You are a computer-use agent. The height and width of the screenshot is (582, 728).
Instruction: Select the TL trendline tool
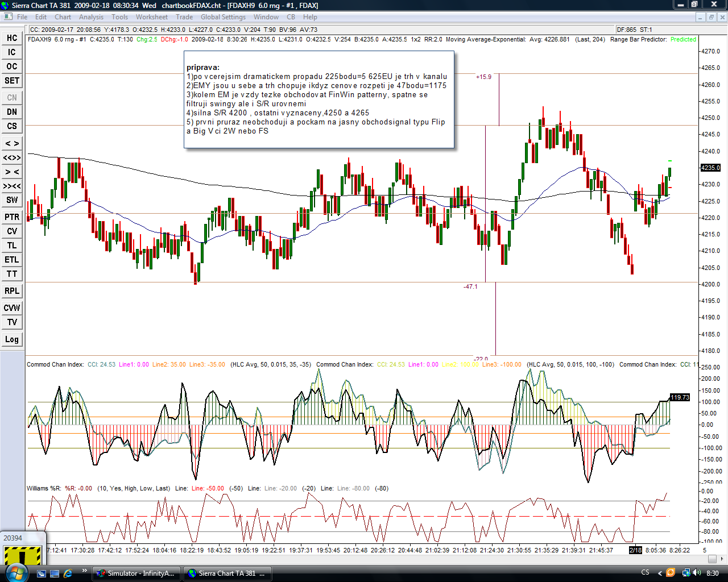pos(12,246)
